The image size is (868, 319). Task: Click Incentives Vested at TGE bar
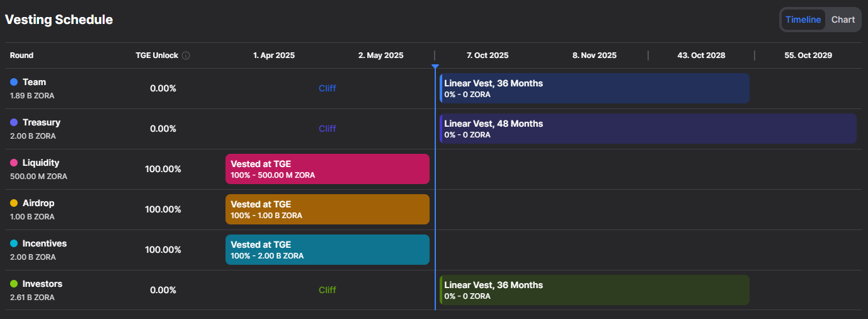(327, 250)
